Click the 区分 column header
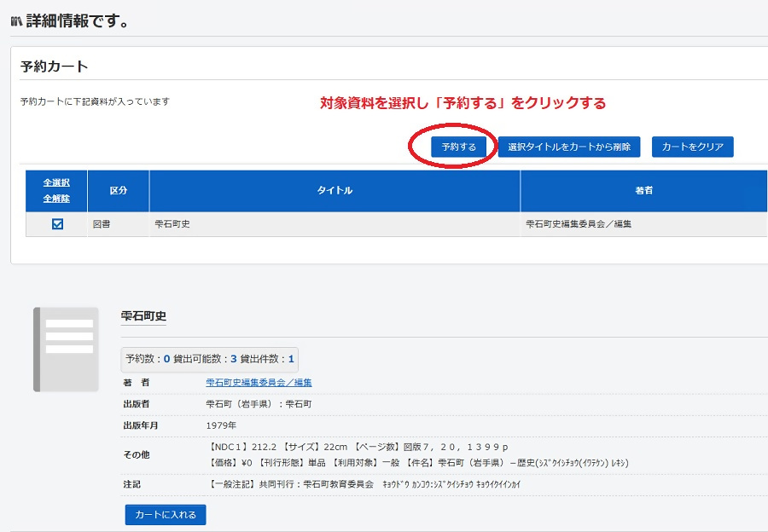Viewport: 768px width, 532px height. [x=118, y=190]
